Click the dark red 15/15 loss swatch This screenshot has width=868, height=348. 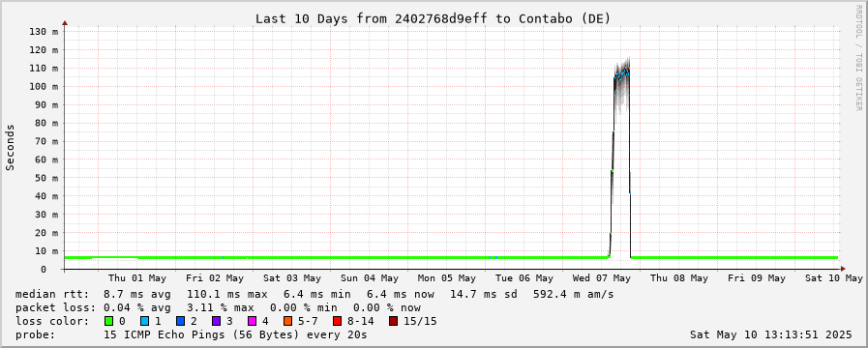393,321
